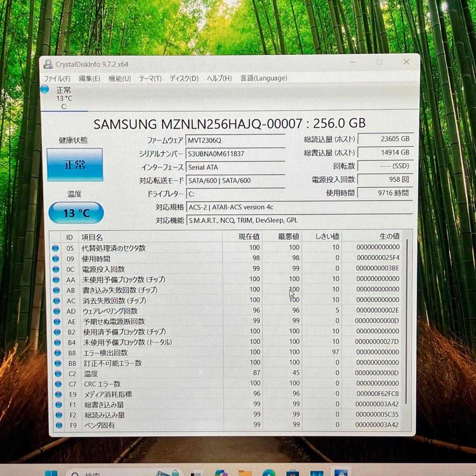Open the 言語(Language) menu

point(264,78)
